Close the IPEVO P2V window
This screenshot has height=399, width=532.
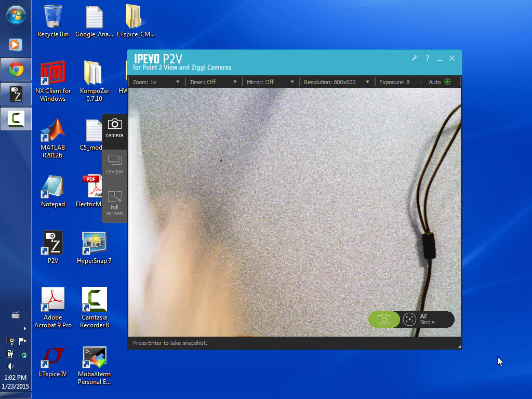(x=452, y=58)
